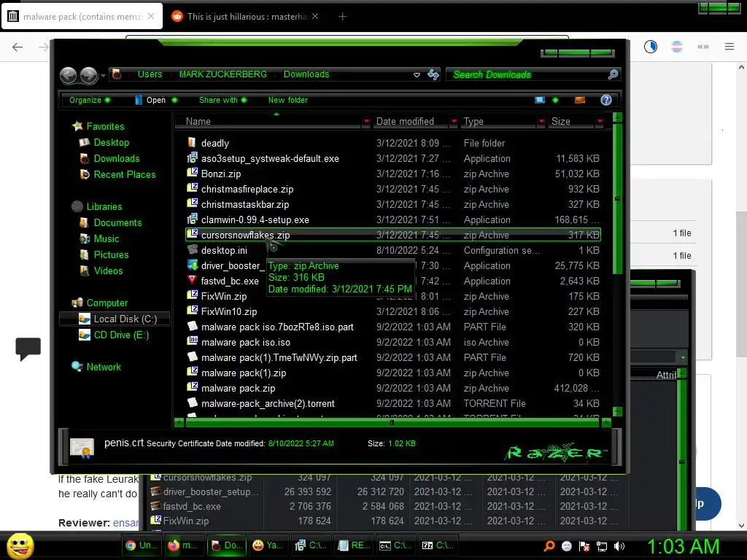The image size is (747, 560).
Task: Click the driver_booster green icon
Action: pyautogui.click(x=192, y=265)
